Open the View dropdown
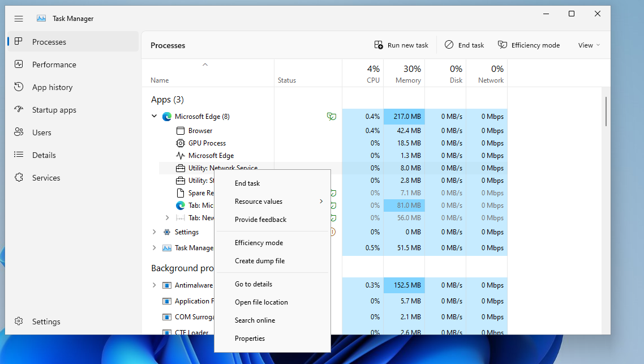The width and height of the screenshot is (644, 364). click(589, 45)
